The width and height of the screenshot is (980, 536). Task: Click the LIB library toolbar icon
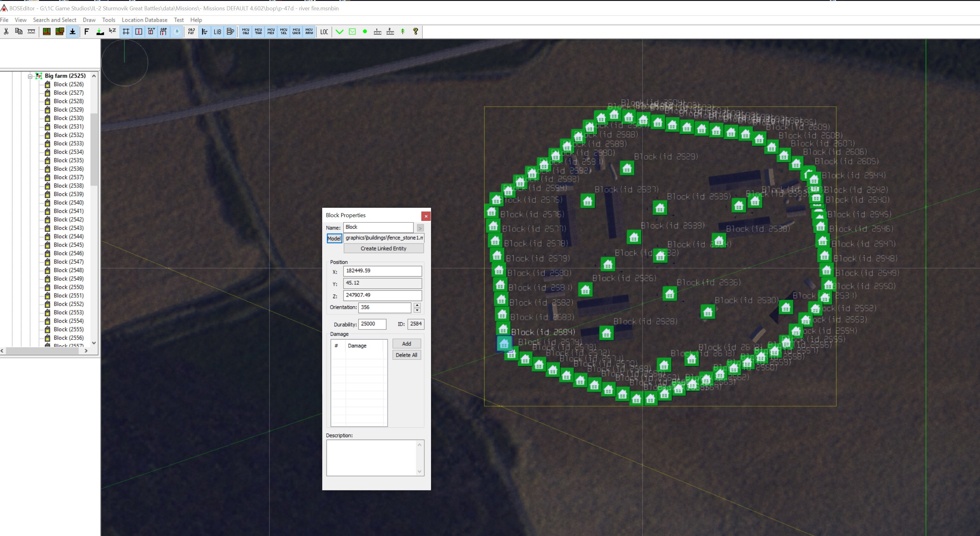[x=217, y=32]
